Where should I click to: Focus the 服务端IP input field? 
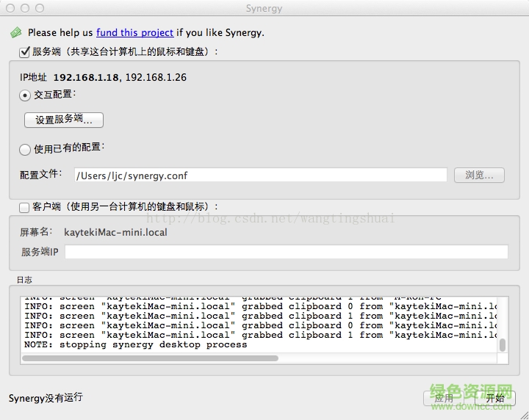(x=286, y=252)
